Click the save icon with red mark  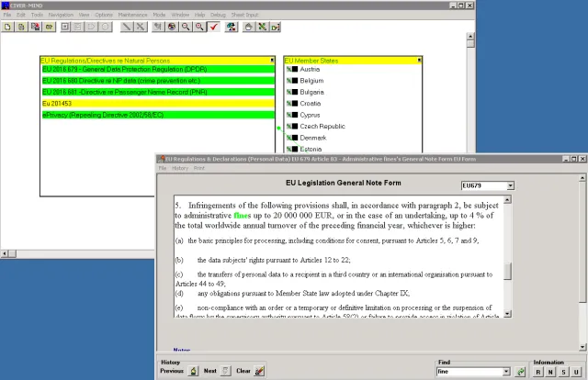35,27
